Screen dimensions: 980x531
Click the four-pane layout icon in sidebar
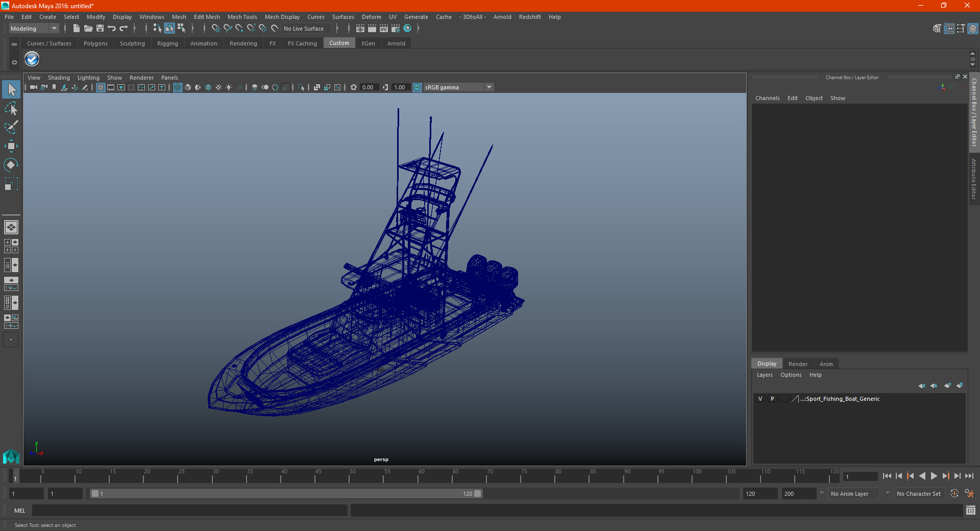[x=11, y=246]
